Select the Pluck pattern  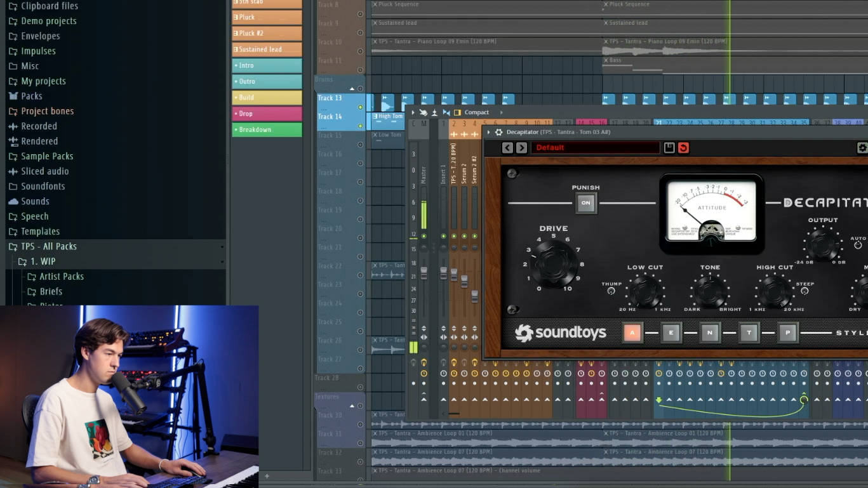pyautogui.click(x=267, y=18)
